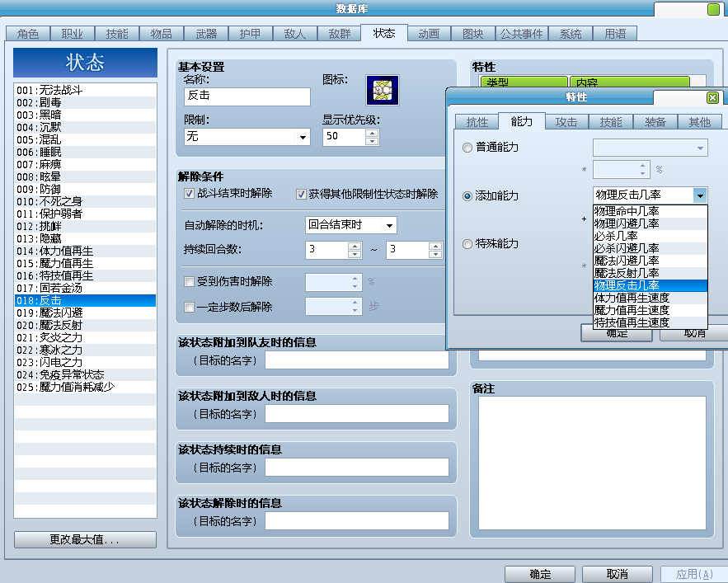Choose 魔法闪避几率 from the list
The image size is (728, 583).
tap(650, 261)
